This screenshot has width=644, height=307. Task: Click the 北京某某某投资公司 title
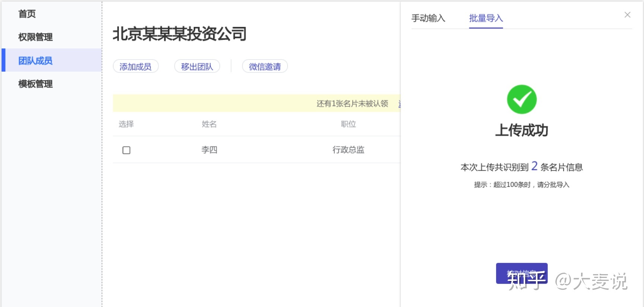(x=180, y=34)
